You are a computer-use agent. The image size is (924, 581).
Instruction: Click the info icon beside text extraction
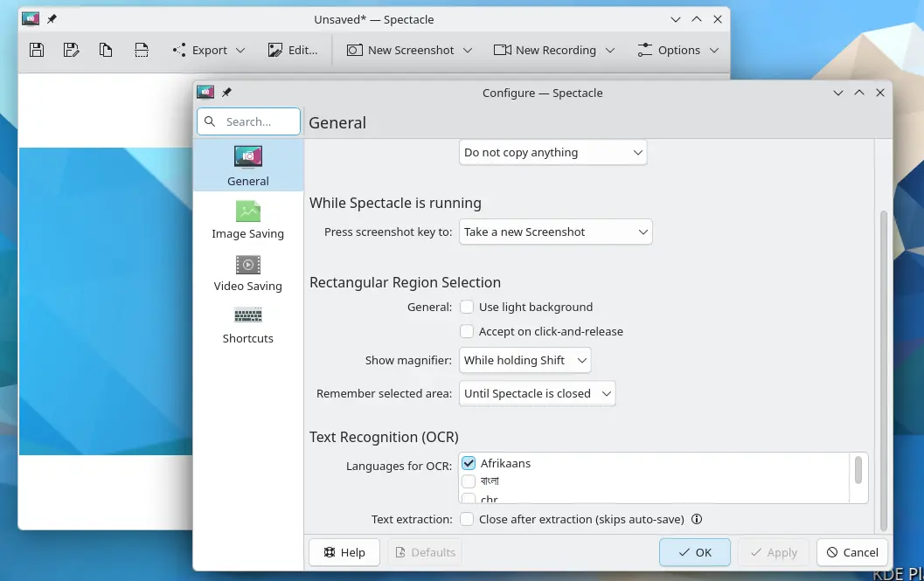[697, 519]
